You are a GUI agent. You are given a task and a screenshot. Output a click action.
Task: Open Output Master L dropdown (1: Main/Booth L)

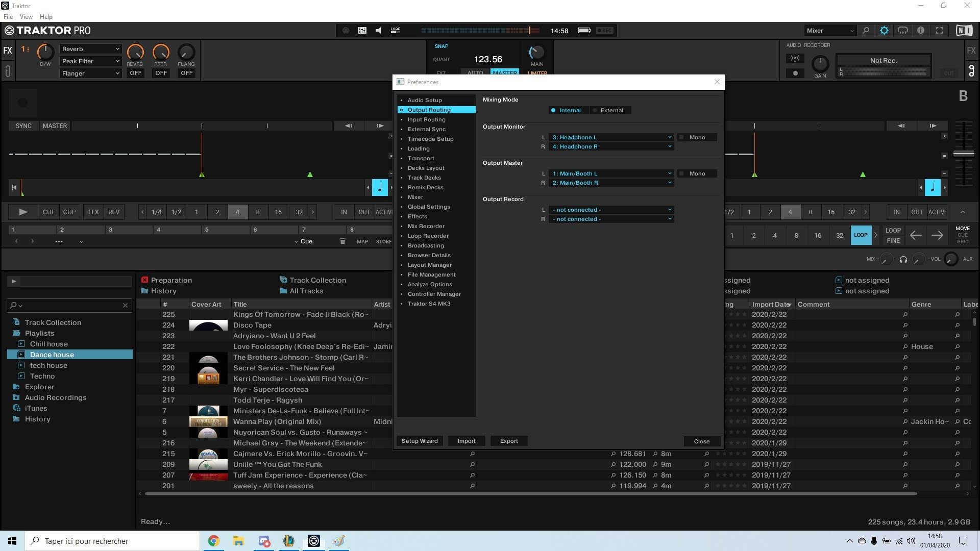(611, 173)
